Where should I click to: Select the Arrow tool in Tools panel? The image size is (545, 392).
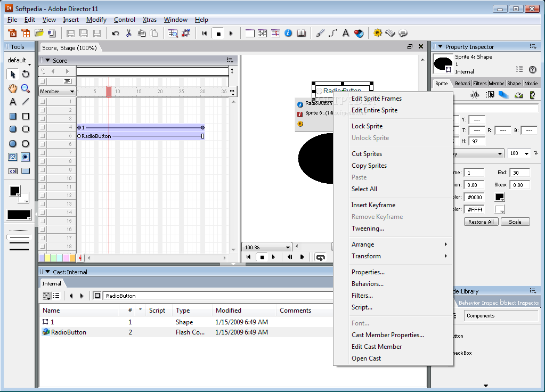point(13,74)
